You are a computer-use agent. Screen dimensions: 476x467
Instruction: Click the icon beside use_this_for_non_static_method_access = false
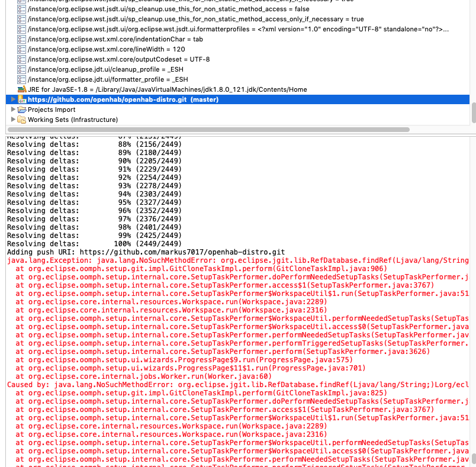tap(21, 9)
